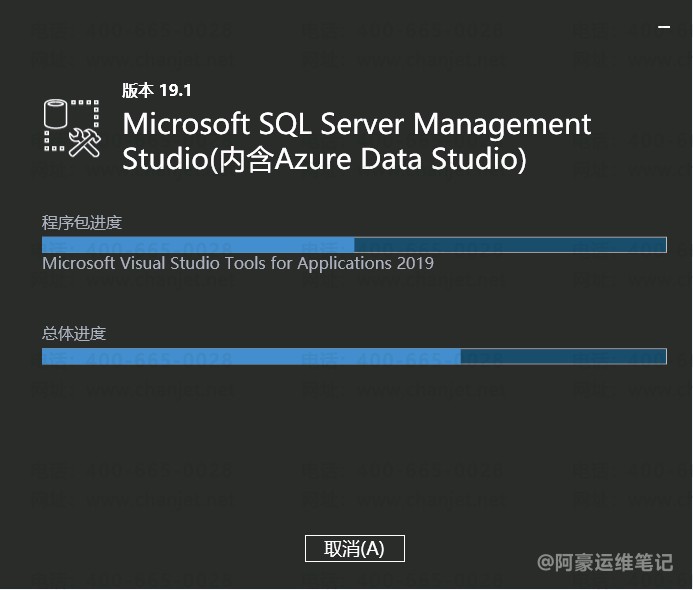693x590 pixels.
Task: Click the filled portion of overall progress bar
Action: click(x=250, y=356)
